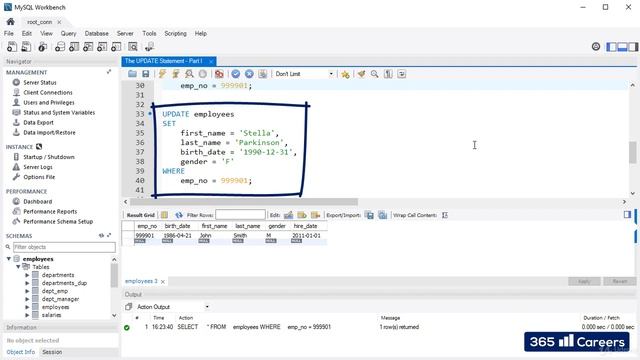Click the Filter objects search field
This screenshot has width=640, height=360.
64,247
